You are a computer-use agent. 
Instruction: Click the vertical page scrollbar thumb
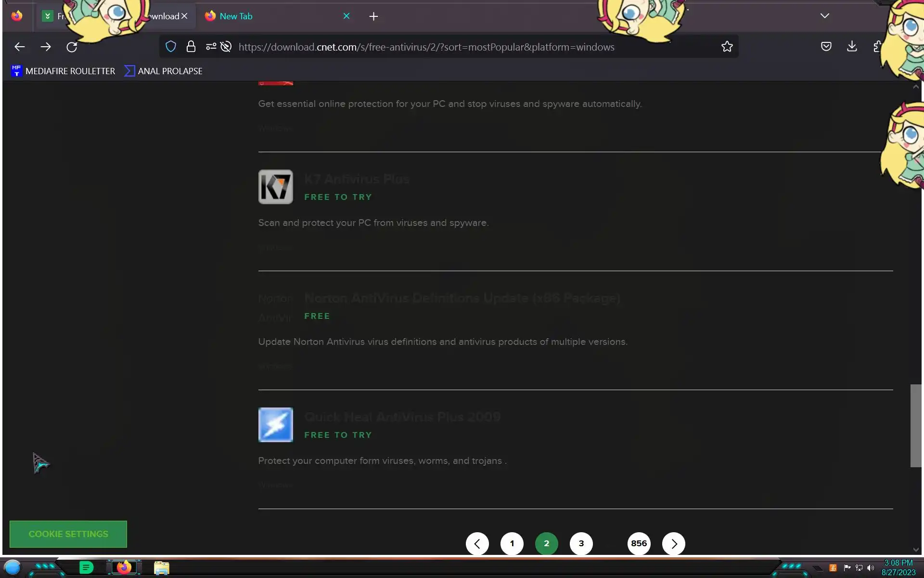(915, 425)
